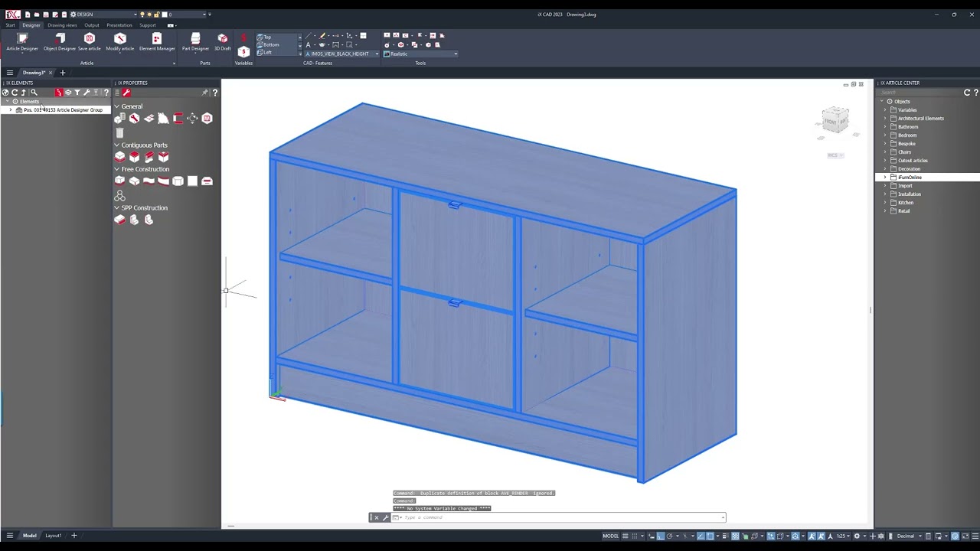This screenshot has height=551, width=980.
Task: Pin the IX Properties panel
Action: (x=204, y=93)
